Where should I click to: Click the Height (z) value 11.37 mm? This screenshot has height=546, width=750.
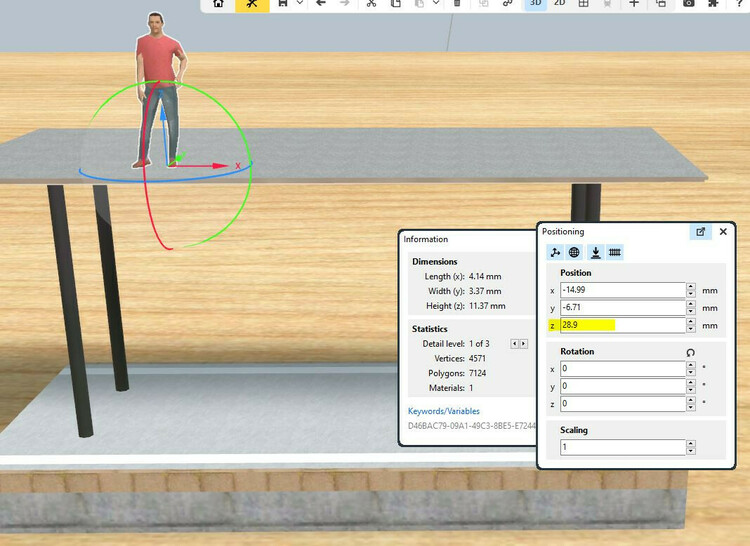coord(487,306)
